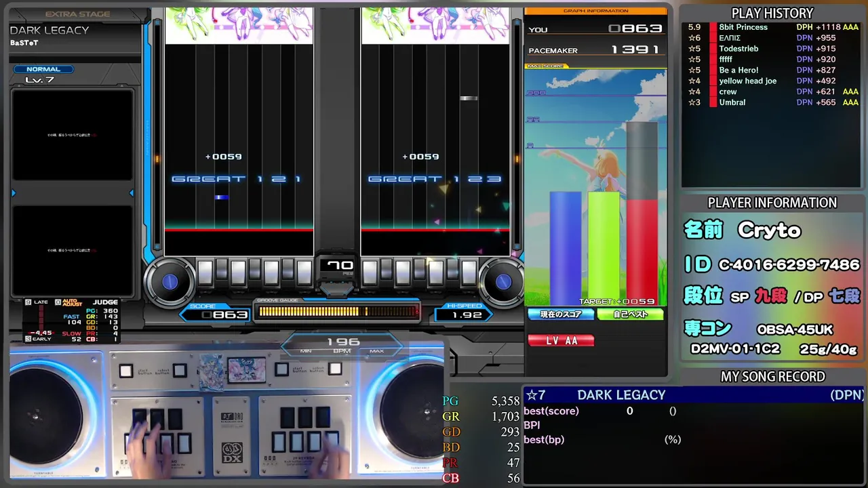Click the YOU score 0863
The height and width of the screenshot is (488, 868).
[x=635, y=28]
